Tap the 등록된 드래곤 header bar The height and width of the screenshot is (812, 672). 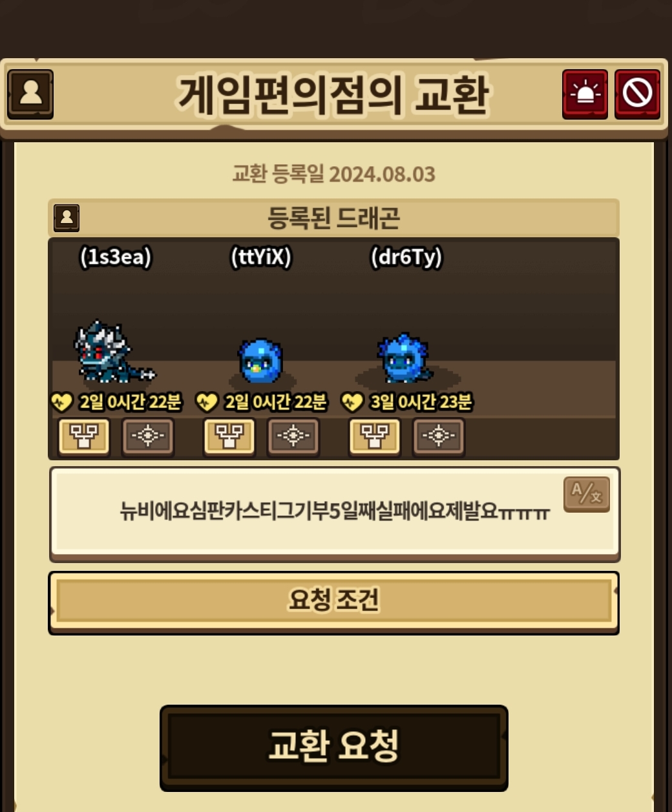tap(334, 218)
